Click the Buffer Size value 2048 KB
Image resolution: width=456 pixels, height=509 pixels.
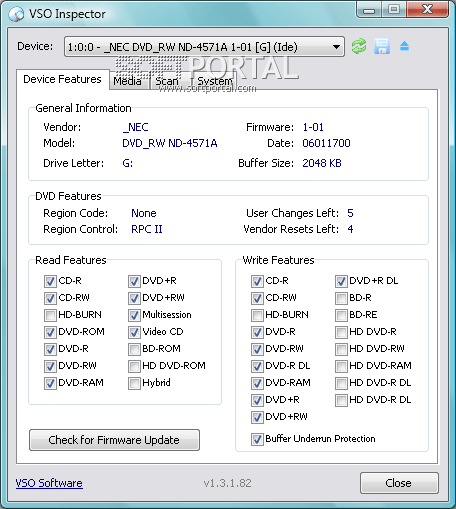click(322, 163)
